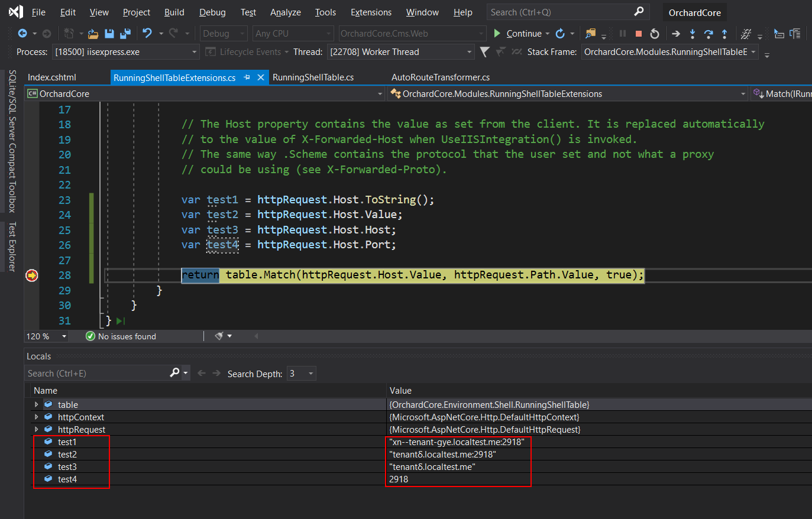The width and height of the screenshot is (812, 519).
Task: Expand the table variable in Locals
Action: pyautogui.click(x=37, y=404)
